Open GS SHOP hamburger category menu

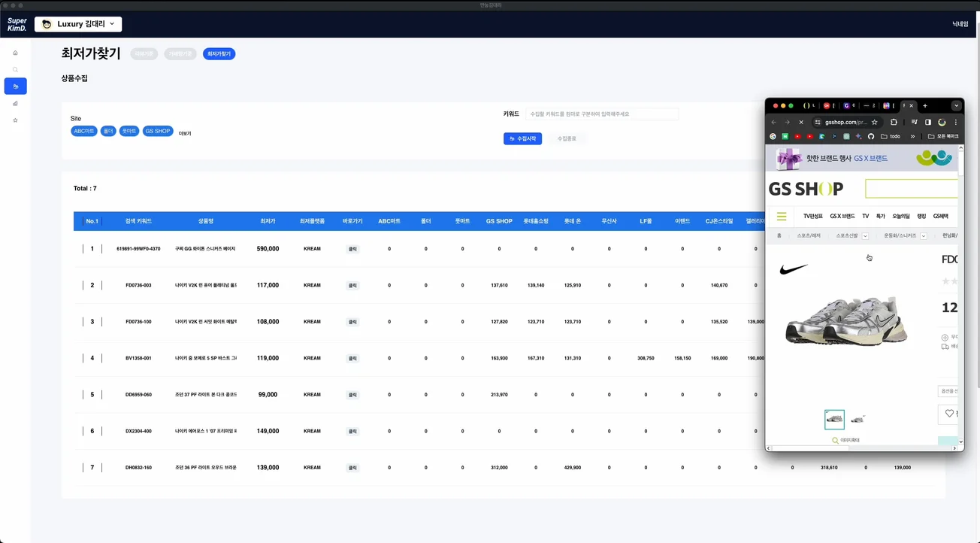click(782, 216)
